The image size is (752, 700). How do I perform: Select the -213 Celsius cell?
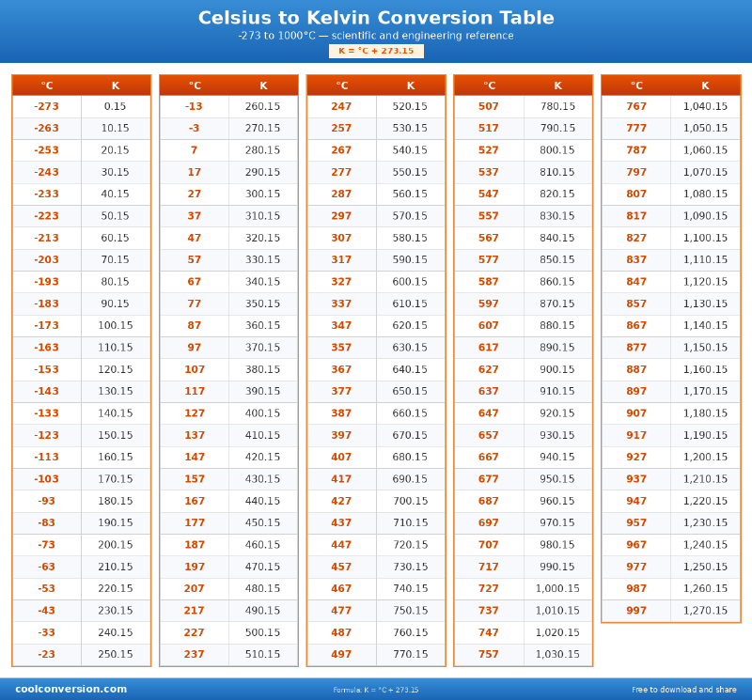pos(46,238)
